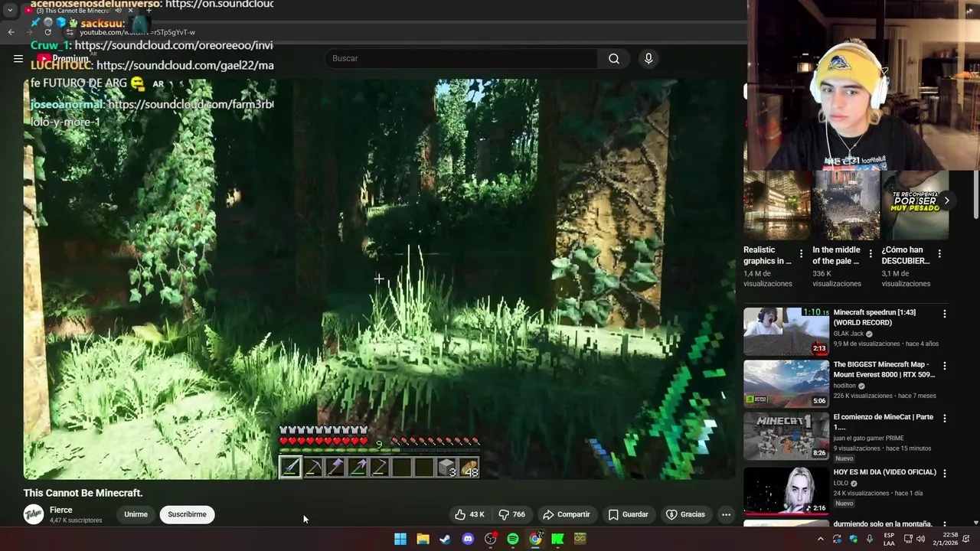Open the green Kick app in taskbar
Screen dimensions: 980x551
(x=557, y=539)
